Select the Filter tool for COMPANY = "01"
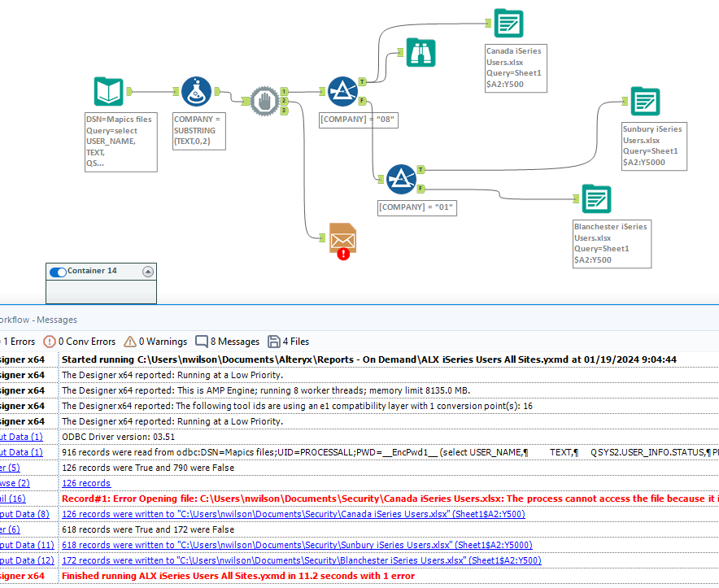This screenshot has height=588, width=719. tap(401, 179)
